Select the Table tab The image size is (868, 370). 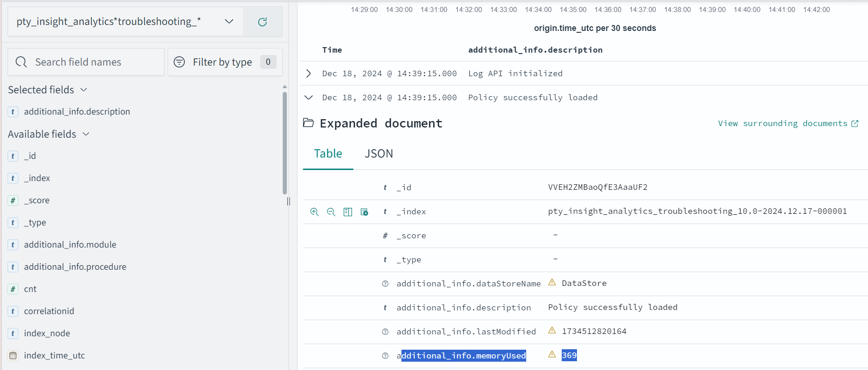point(328,154)
